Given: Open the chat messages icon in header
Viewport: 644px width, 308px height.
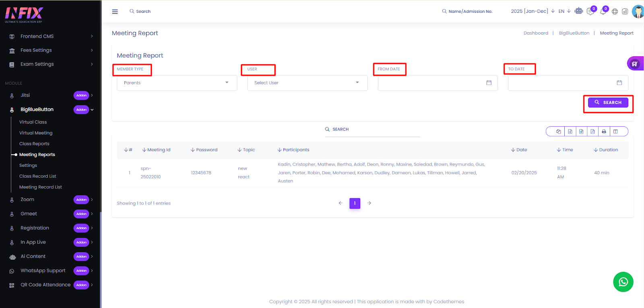Looking at the screenshot, I should 590,11.
